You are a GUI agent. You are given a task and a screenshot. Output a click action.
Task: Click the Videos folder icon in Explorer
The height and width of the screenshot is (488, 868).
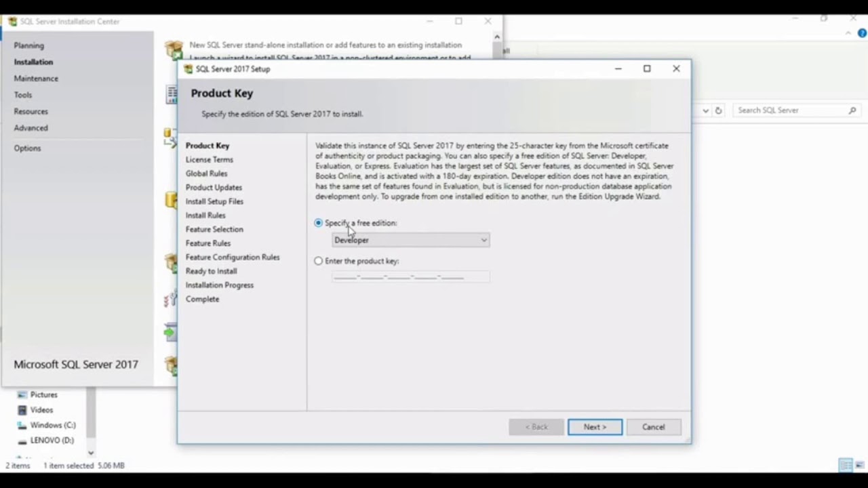(x=22, y=410)
